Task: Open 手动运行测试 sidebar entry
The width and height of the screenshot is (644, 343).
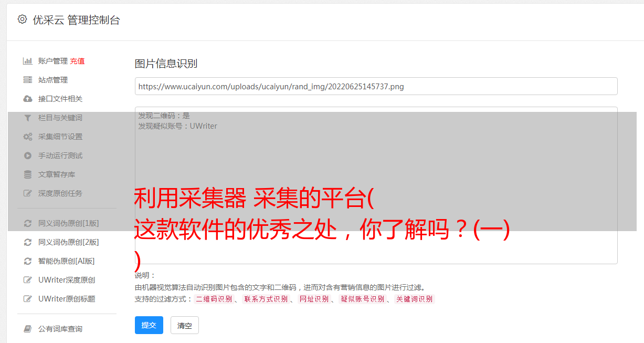Action: (60, 155)
